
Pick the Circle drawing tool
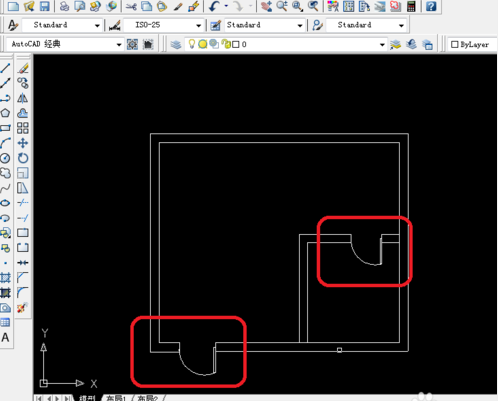(5, 158)
